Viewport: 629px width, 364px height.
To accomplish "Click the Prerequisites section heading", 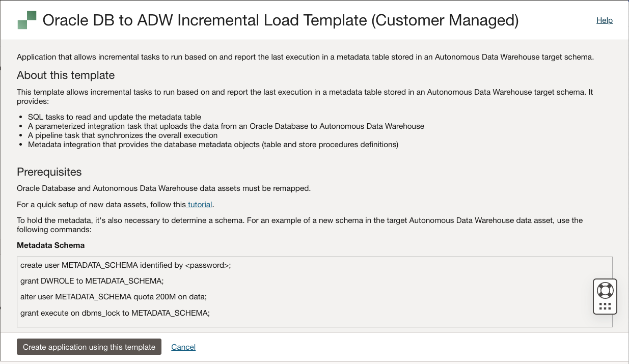I will pos(49,172).
